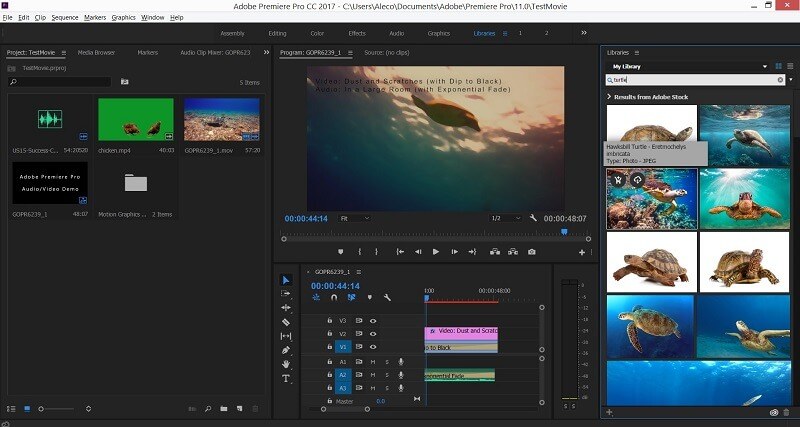Open Project: TestMovie panel menu
The height and width of the screenshot is (427, 800).
coord(64,53)
